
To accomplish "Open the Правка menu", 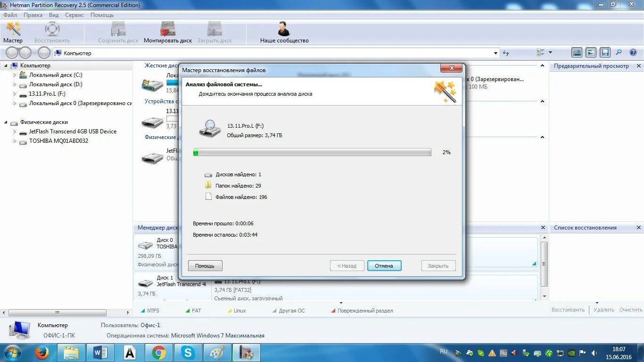I will click(x=33, y=15).
